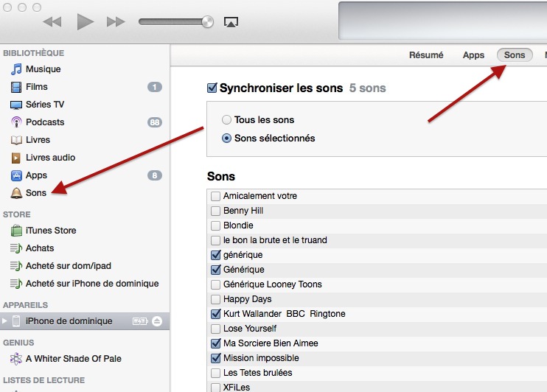
Task: Select the Acheté sur iPhone de dominique icon
Action: (16, 284)
